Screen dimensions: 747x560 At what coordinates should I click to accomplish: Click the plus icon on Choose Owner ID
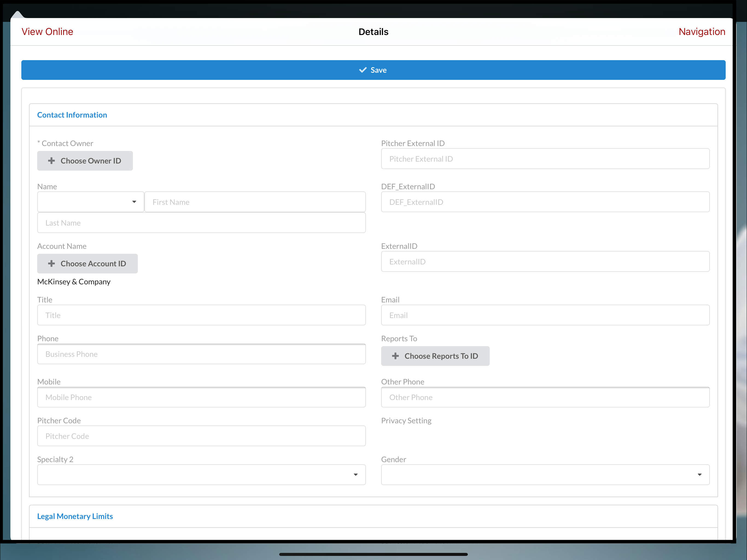51,161
